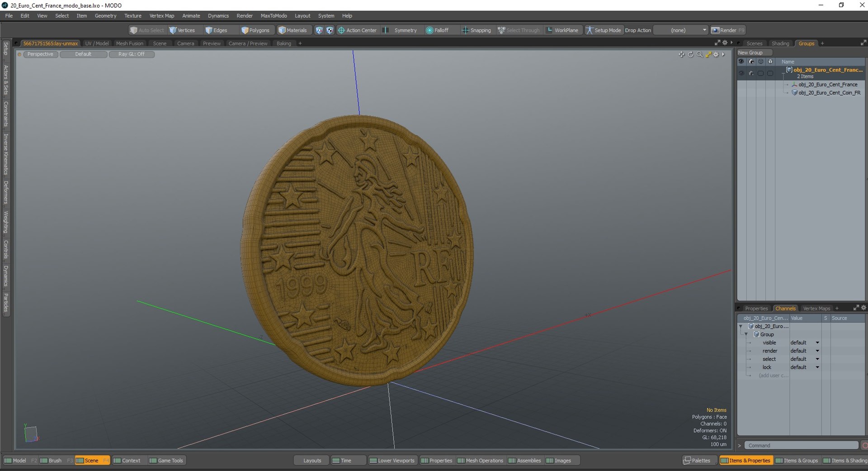Click the viewport rotate icon

coord(690,54)
